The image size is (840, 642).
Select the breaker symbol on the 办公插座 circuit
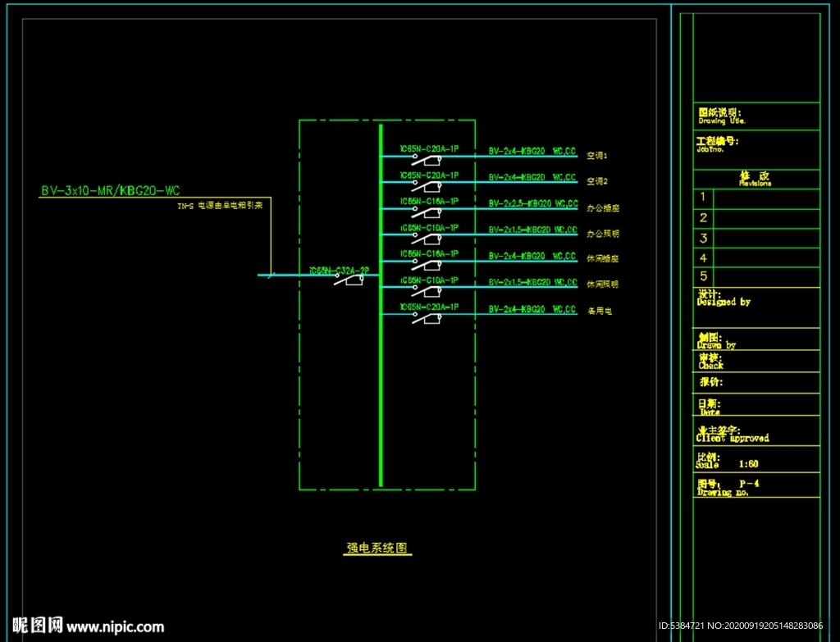[427, 212]
